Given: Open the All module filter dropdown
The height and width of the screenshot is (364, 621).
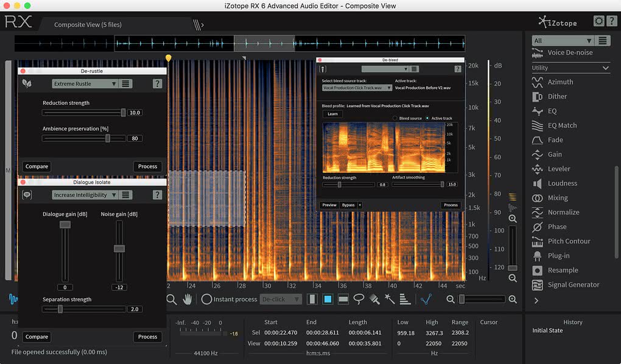Looking at the screenshot, I should pyautogui.click(x=563, y=40).
